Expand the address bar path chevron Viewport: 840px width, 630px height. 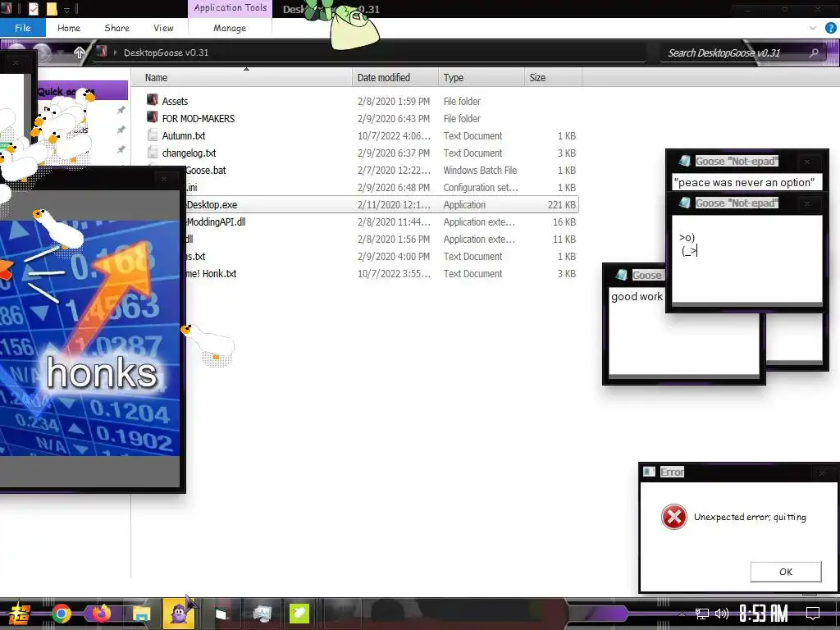tap(115, 52)
